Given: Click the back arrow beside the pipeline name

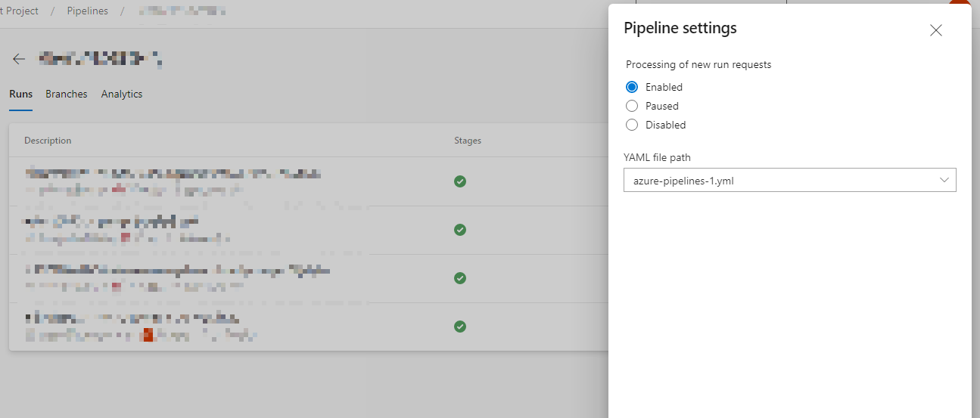Looking at the screenshot, I should pyautogui.click(x=19, y=59).
